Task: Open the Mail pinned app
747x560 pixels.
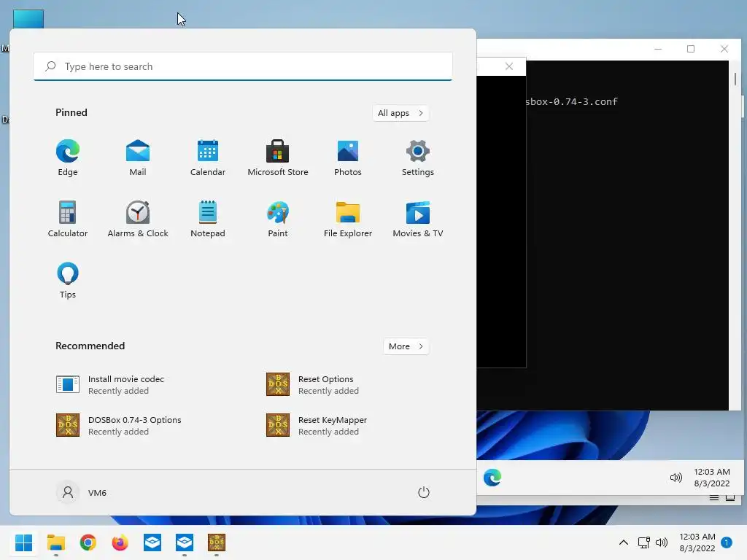Action: 138,157
